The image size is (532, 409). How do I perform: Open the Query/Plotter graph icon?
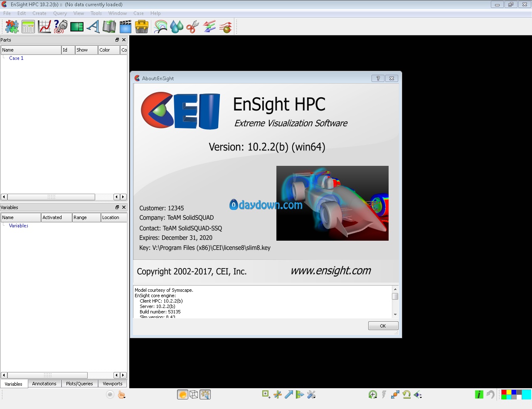pos(44,27)
